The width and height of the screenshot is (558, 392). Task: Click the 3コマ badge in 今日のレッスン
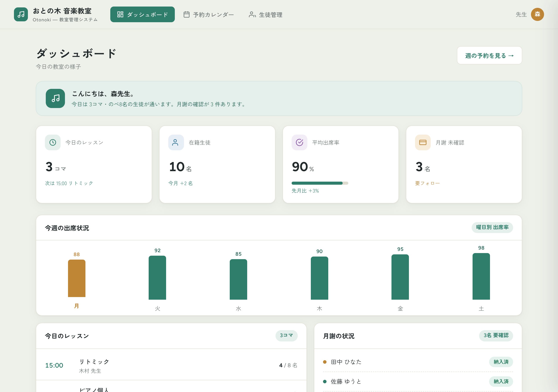[x=287, y=335]
